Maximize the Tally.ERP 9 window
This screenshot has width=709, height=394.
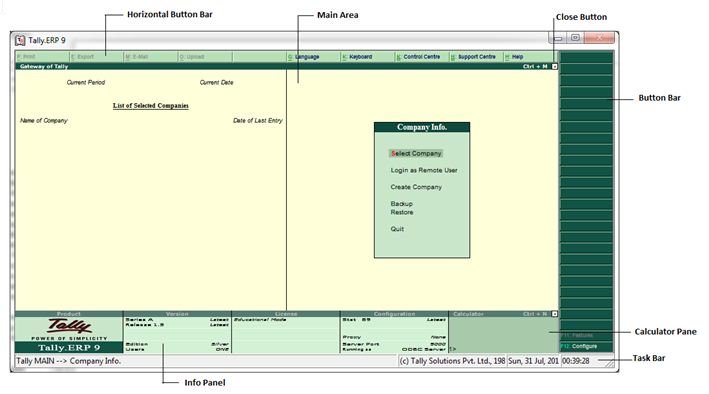point(575,38)
